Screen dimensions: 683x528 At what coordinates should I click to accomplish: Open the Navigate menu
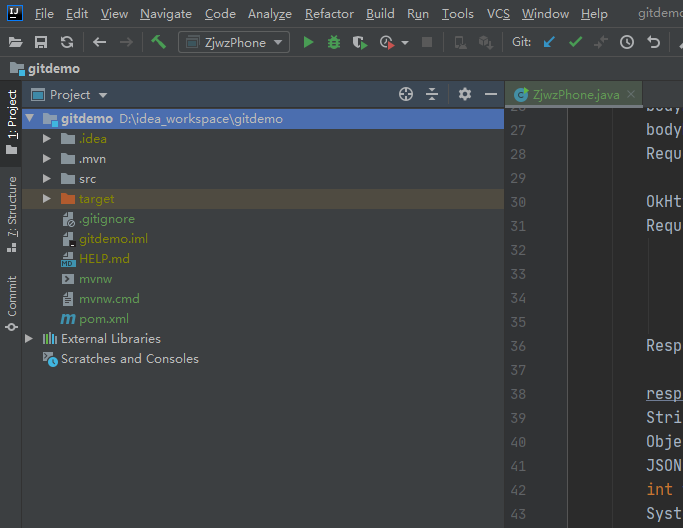pyautogui.click(x=166, y=14)
